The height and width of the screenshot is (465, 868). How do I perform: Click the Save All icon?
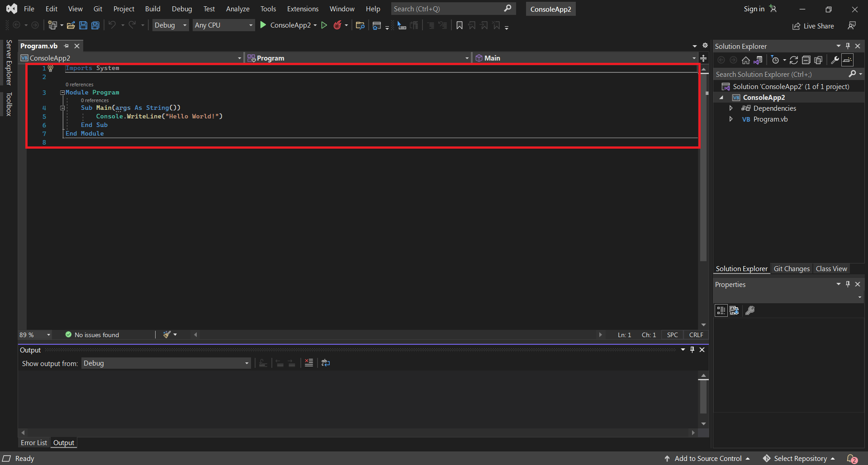point(95,25)
